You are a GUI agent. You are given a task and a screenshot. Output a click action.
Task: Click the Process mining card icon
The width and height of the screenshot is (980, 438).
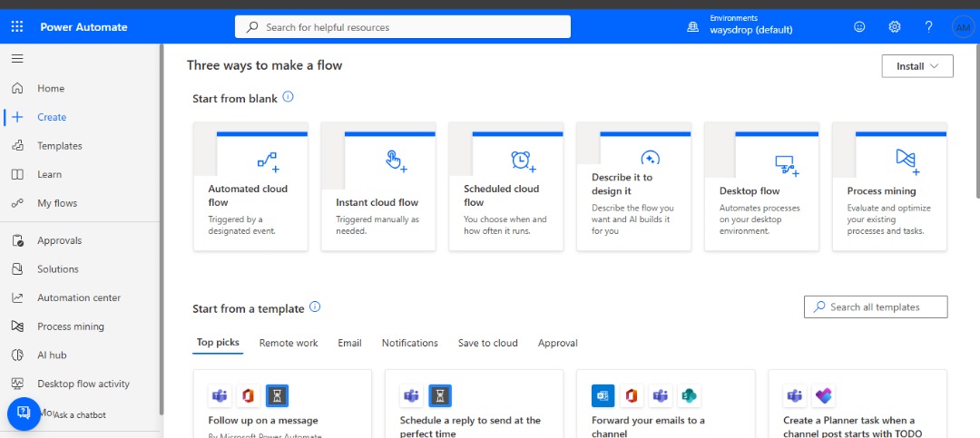[906, 161]
